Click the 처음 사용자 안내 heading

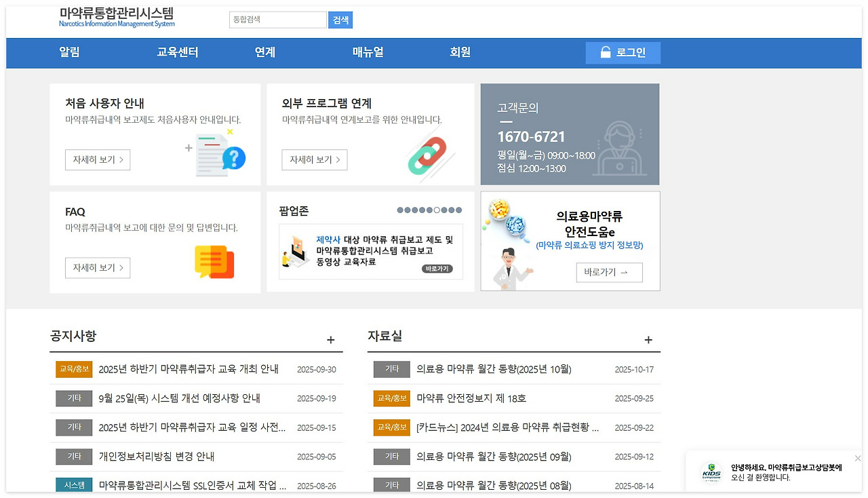[x=104, y=104]
